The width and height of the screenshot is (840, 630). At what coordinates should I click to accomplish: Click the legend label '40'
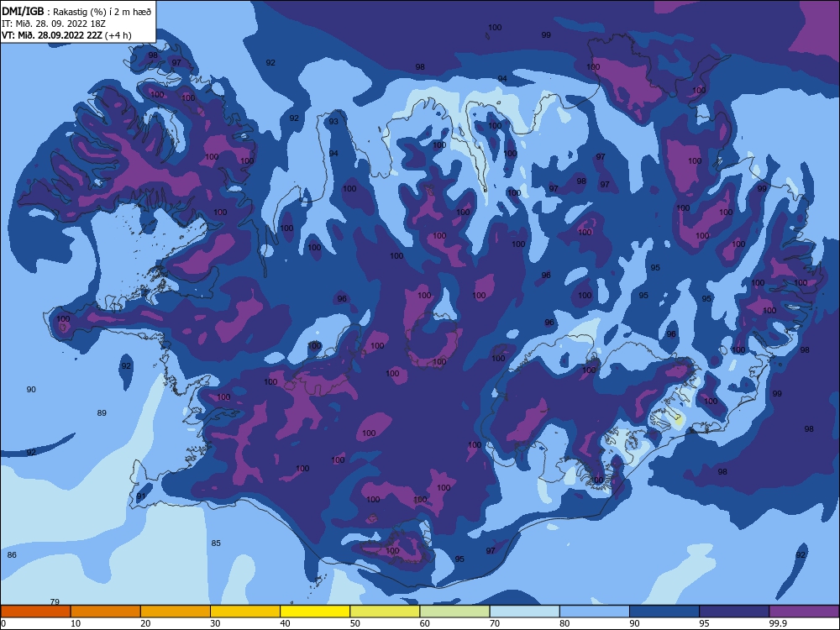tap(285, 623)
